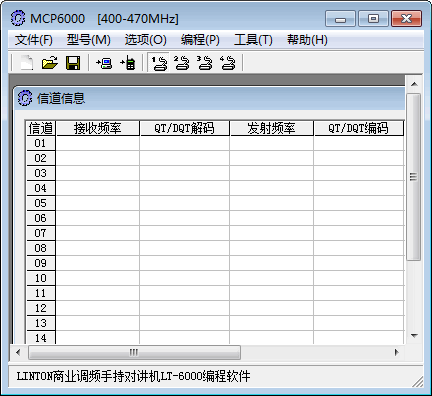The height and width of the screenshot is (396, 432).
Task: Select COM port 4 toolbar icon
Action: coord(228,63)
